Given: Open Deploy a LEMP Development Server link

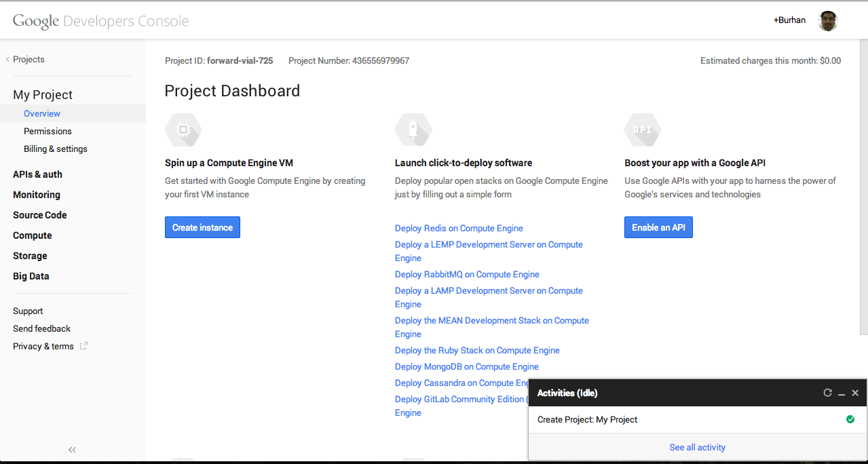Looking at the screenshot, I should [489, 252].
